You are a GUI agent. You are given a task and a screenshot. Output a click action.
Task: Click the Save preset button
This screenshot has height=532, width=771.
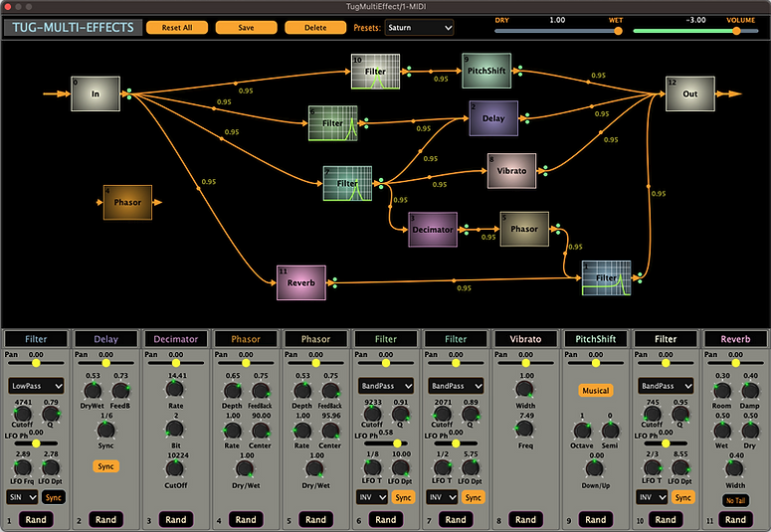coord(247,28)
